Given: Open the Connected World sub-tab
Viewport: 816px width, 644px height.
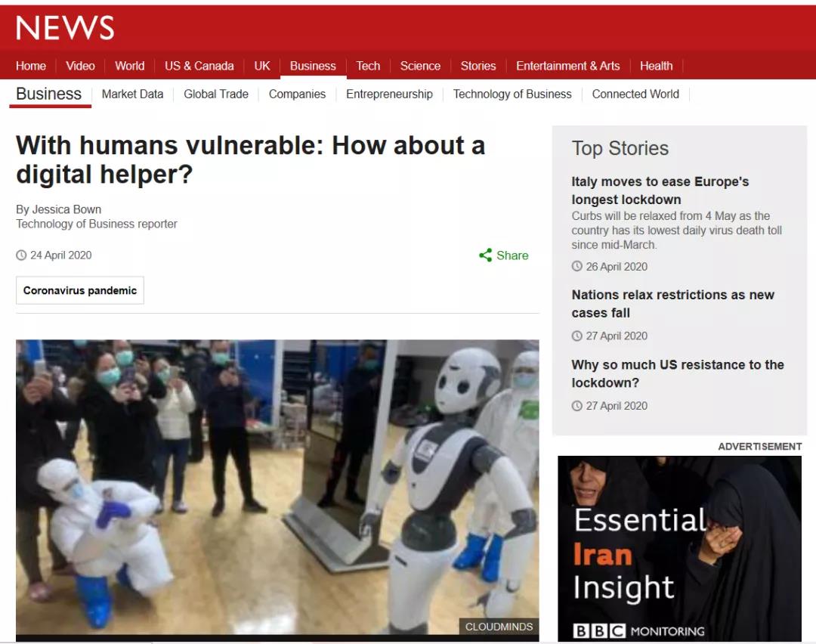Looking at the screenshot, I should tap(635, 94).
